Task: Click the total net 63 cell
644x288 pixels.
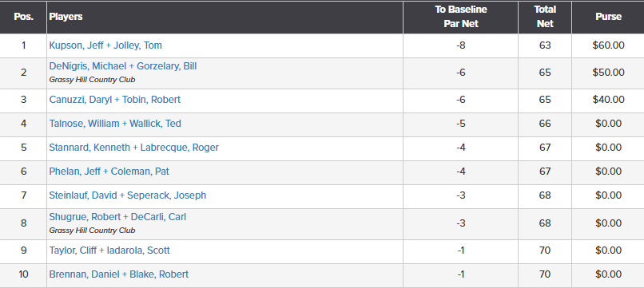Action: pos(545,45)
